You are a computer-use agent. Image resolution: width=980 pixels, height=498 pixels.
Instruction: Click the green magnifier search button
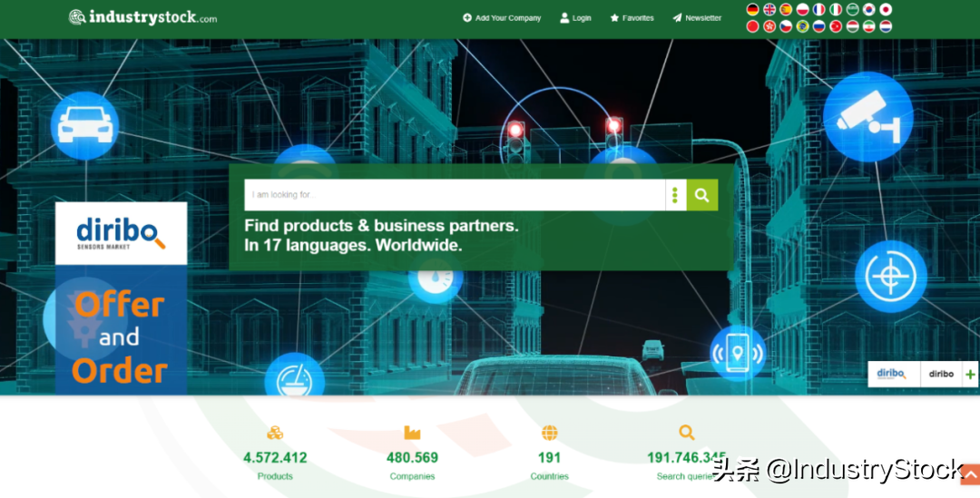tap(701, 195)
